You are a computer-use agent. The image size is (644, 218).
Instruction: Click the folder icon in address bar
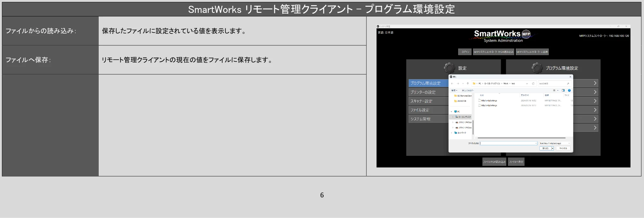pos(474,83)
